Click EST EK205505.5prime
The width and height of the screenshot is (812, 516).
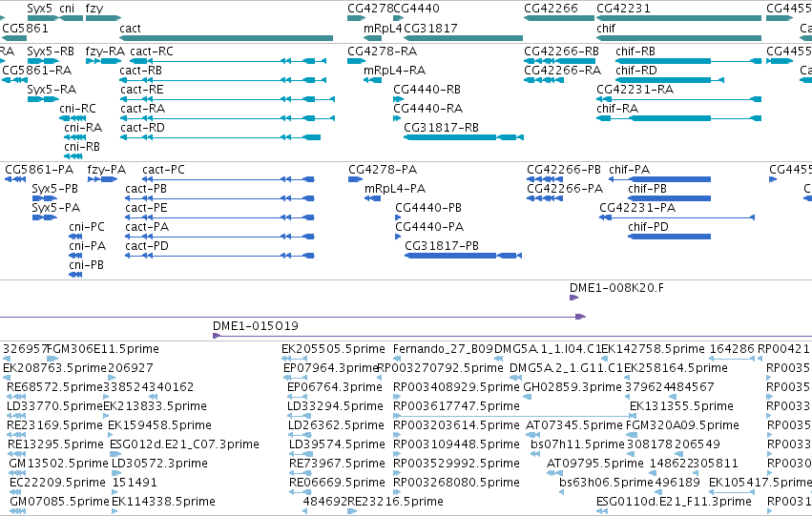click(x=294, y=358)
